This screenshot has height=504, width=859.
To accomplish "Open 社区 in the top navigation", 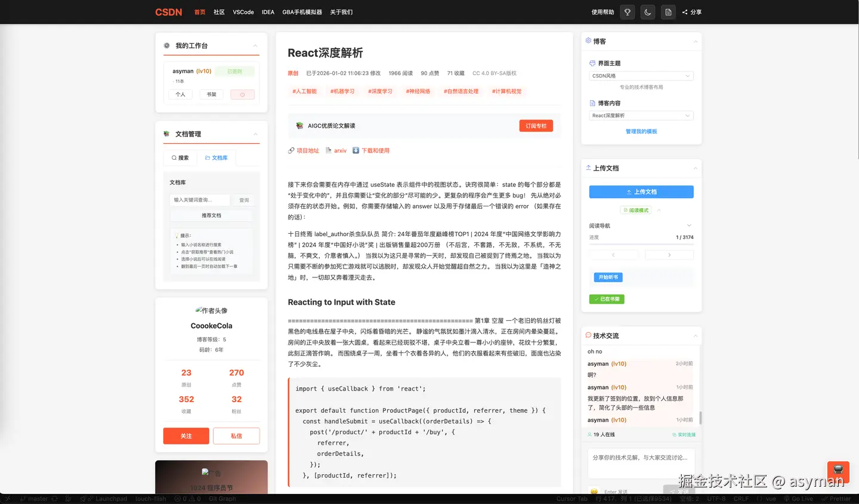I will point(219,12).
